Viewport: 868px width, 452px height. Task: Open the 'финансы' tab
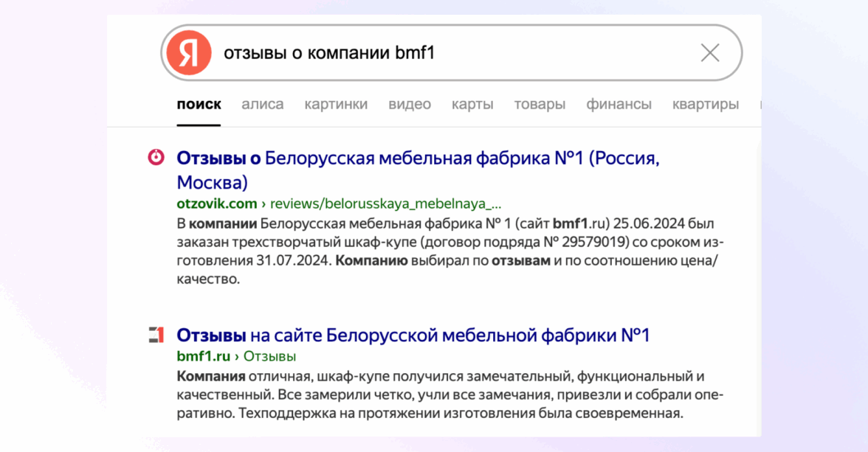[619, 104]
